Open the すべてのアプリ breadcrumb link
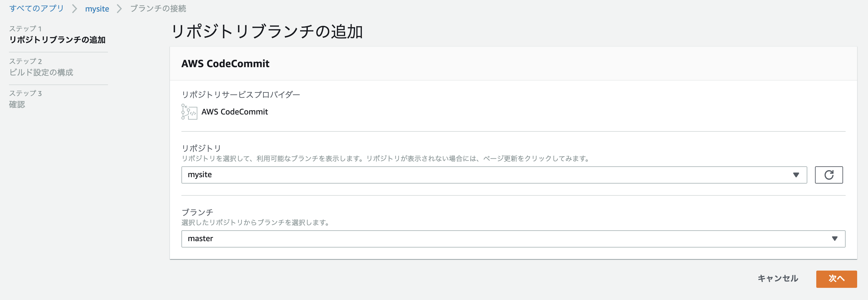This screenshot has height=300, width=868. (37, 8)
